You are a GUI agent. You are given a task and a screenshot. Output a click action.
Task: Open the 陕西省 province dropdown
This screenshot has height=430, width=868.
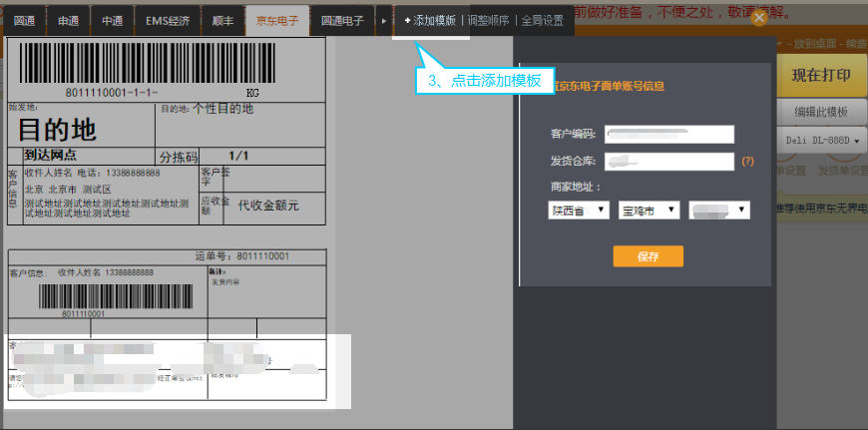[x=579, y=211]
